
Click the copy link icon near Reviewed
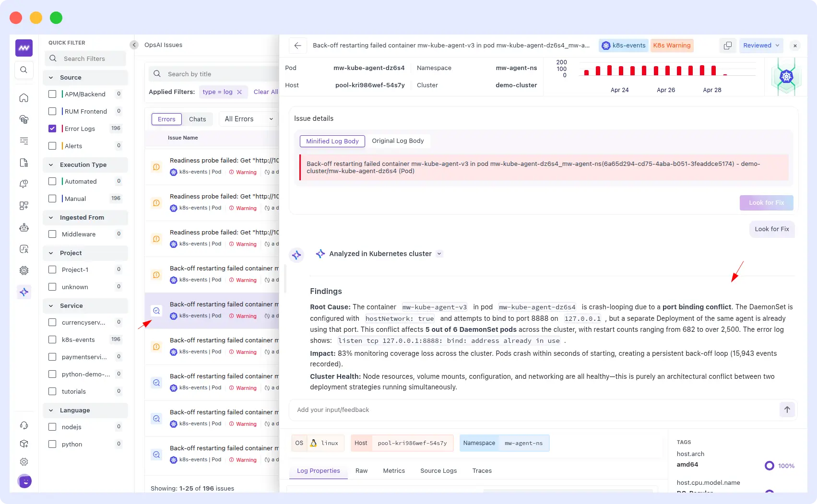coord(727,45)
